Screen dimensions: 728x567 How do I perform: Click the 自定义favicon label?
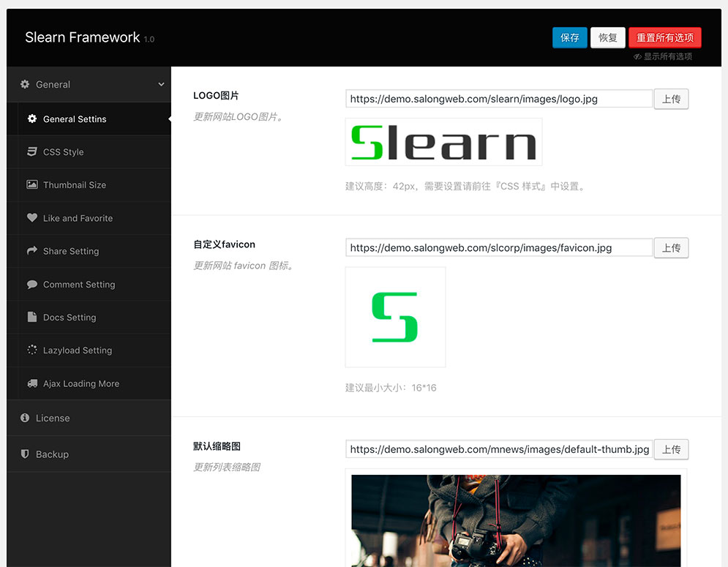pyautogui.click(x=224, y=244)
